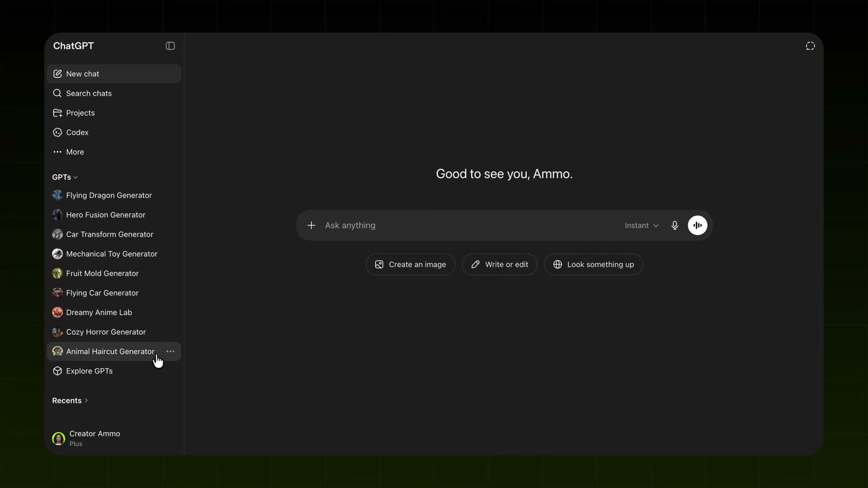
Task: Open Mechanical Toy Generator GPT
Action: [x=114, y=254]
